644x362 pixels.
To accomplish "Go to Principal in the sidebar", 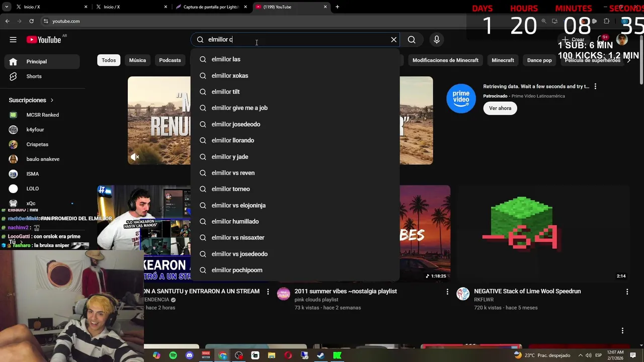I will coord(42,61).
